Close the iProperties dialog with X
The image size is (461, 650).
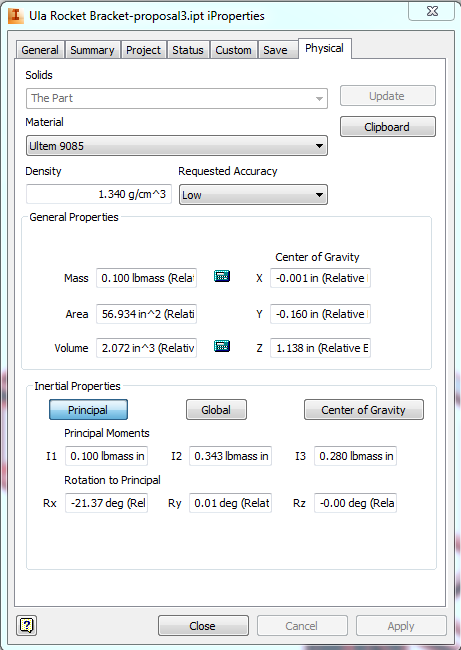point(432,10)
